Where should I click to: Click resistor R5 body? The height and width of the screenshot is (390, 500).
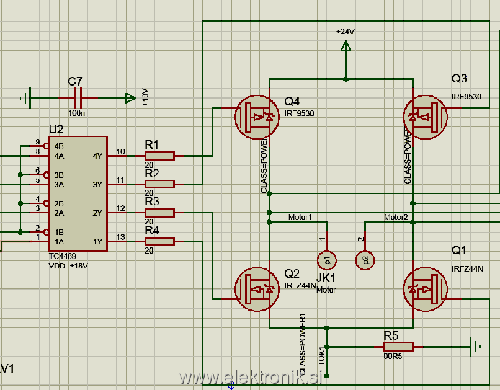(398, 347)
